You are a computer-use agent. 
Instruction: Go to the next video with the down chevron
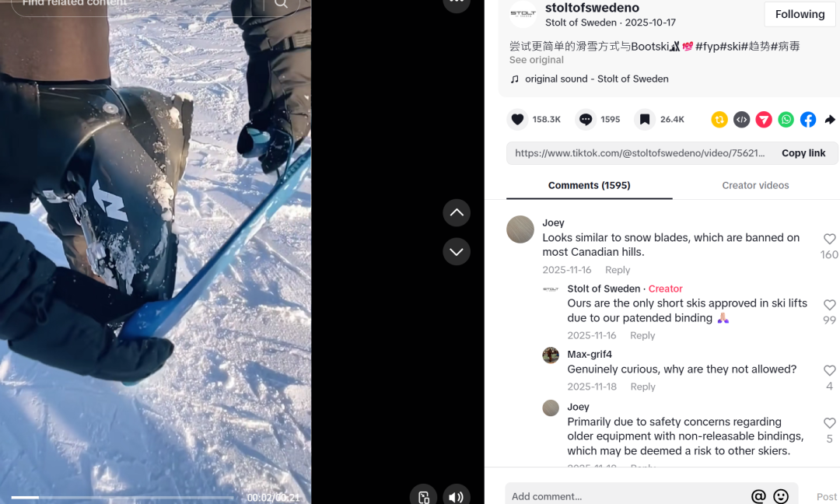pos(457,251)
